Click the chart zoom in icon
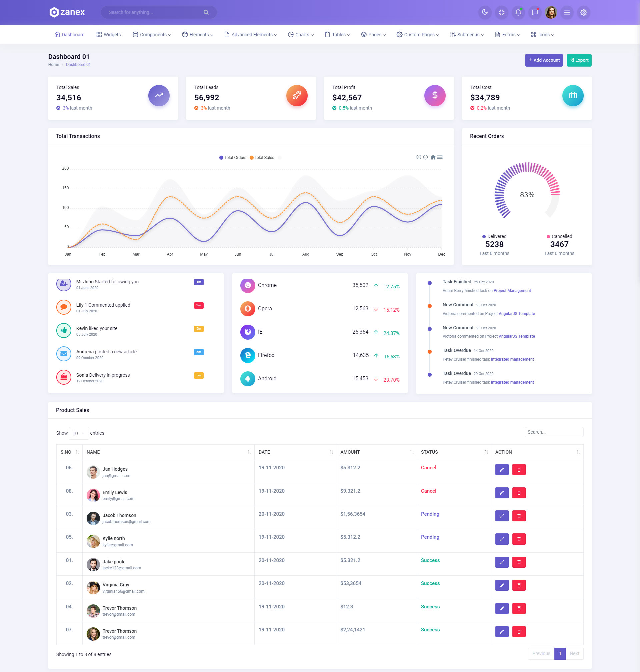The image size is (640, 672). coord(419,157)
